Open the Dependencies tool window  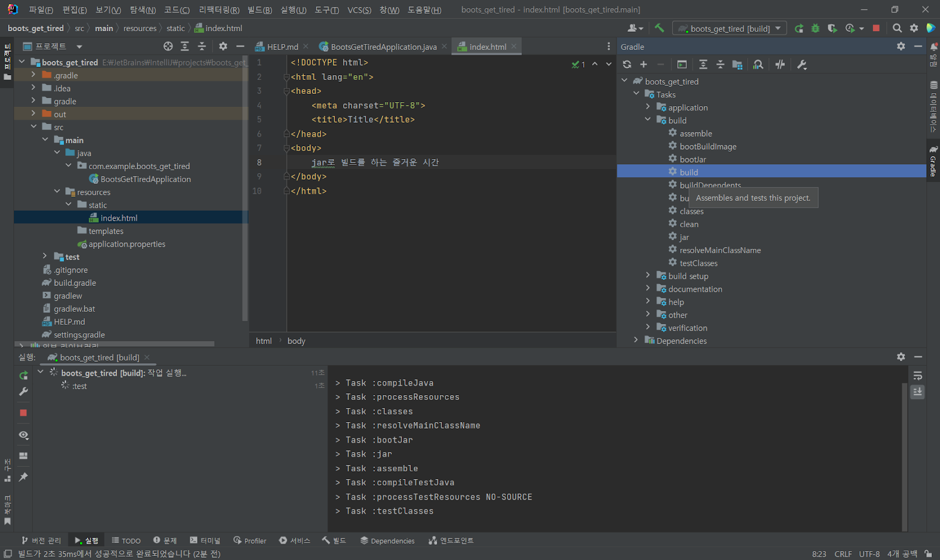(388, 541)
